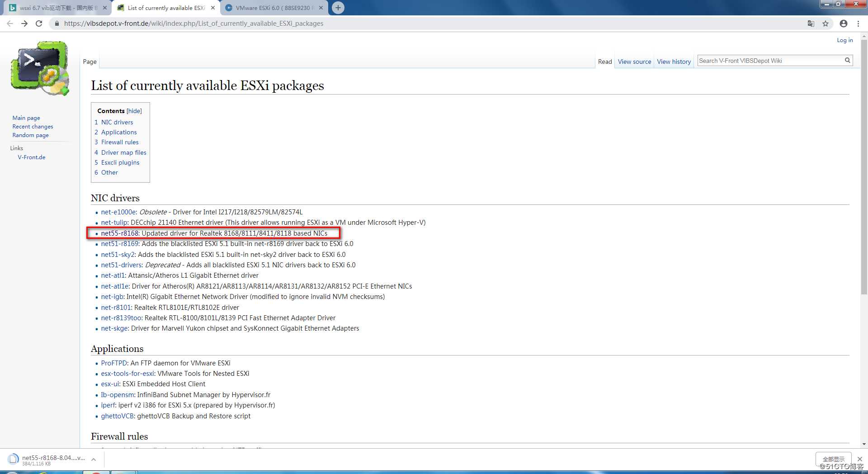Open the V-Front.de sidebar link
The image size is (868, 474).
coord(32,157)
